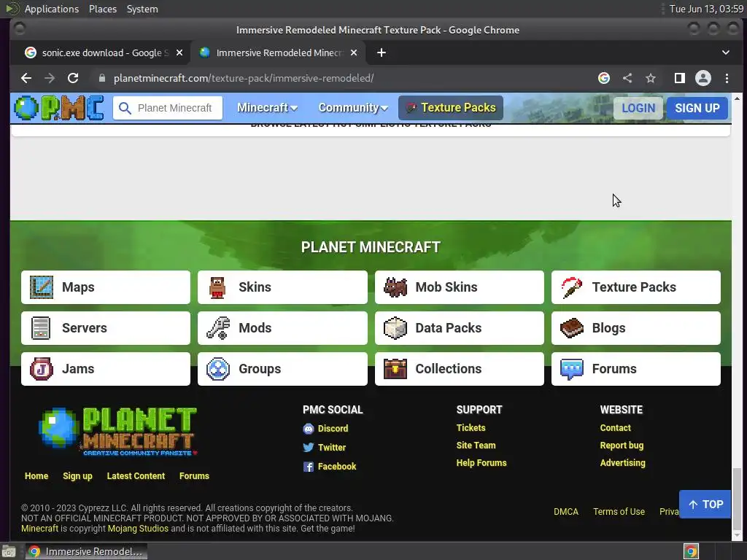Click the Maps category icon
This screenshot has width=747, height=560.
point(42,287)
